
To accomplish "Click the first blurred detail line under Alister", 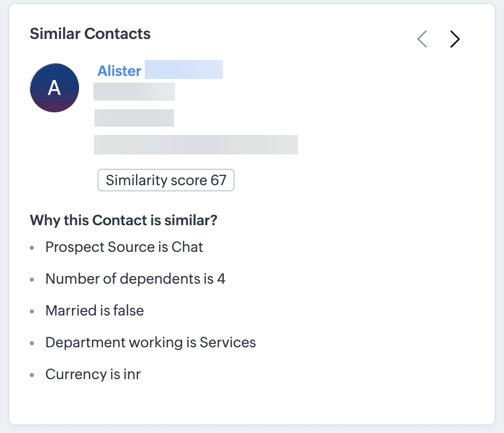I will [x=134, y=91].
